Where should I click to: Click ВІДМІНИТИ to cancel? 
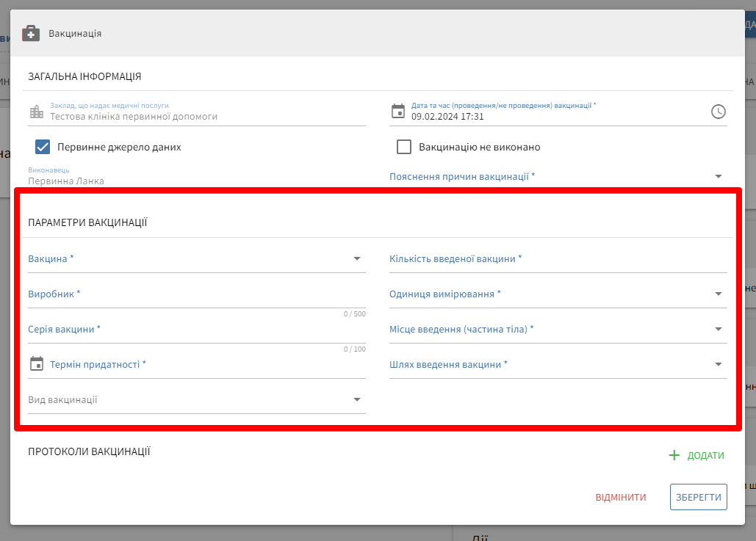coord(621,497)
